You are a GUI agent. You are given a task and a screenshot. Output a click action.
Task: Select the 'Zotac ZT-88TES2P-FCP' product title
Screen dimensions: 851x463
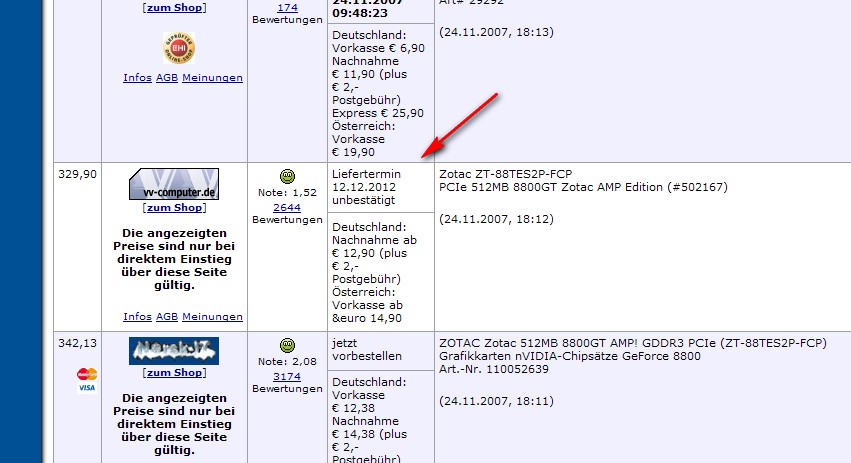(x=506, y=174)
